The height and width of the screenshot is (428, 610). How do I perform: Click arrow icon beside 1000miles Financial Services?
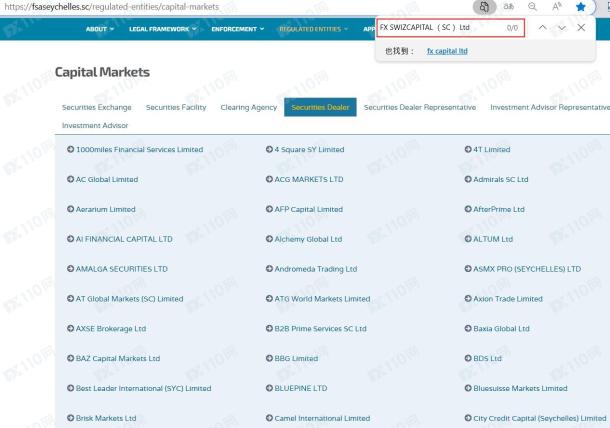[x=70, y=149]
